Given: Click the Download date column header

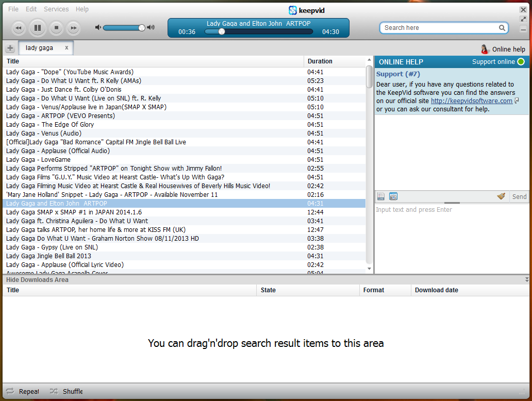Looking at the screenshot, I should coord(470,290).
